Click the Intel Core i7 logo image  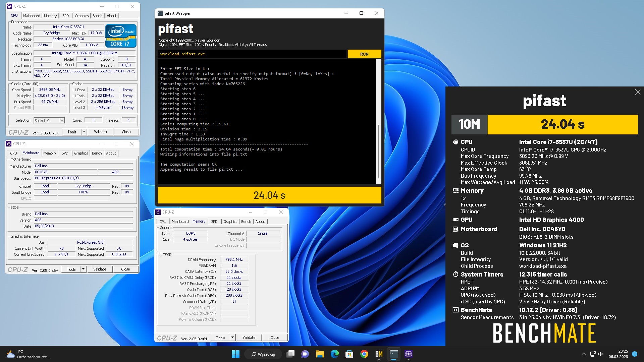tap(121, 36)
